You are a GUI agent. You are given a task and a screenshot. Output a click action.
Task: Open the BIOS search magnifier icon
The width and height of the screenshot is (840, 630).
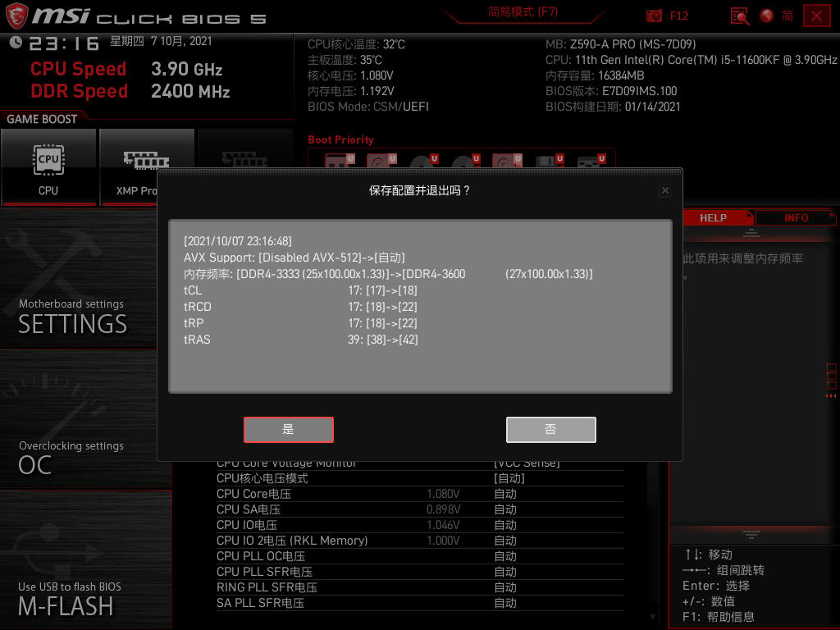[739, 16]
